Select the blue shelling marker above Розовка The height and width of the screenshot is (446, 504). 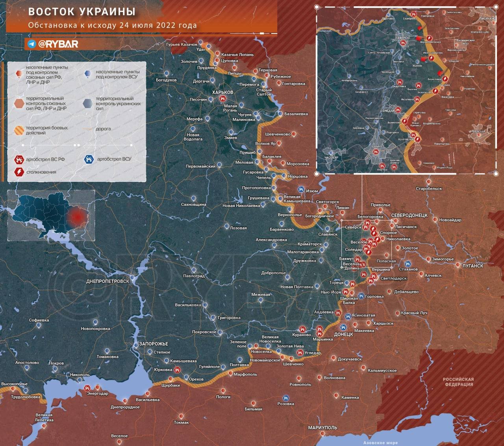[286, 398]
